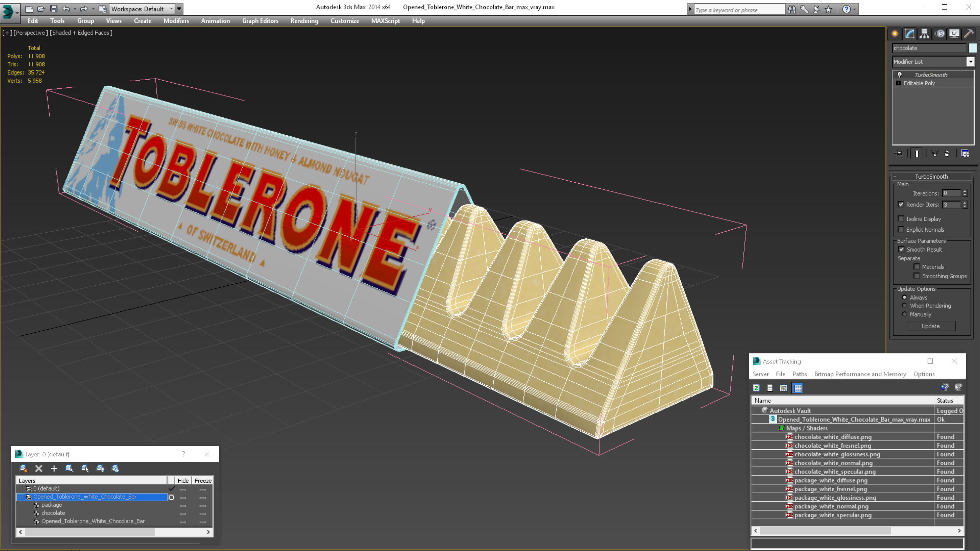
Task: Open the Modifiers menu
Action: coord(176,21)
